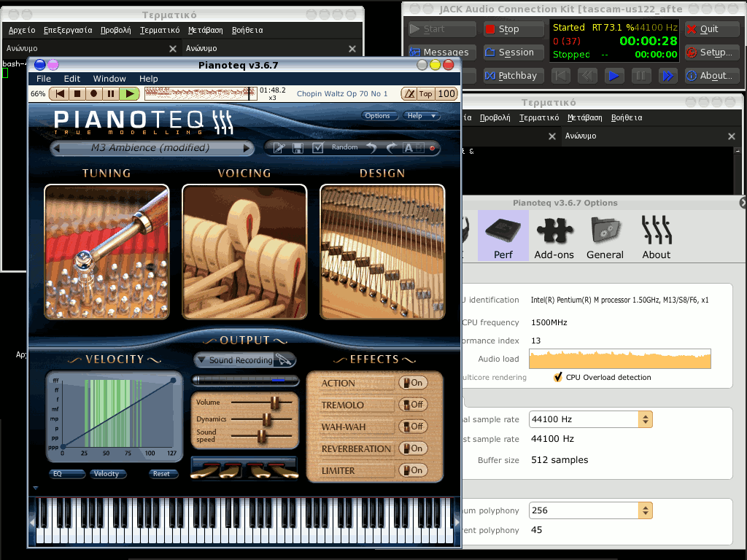Select previous preset with the left arrow
747x560 pixels.
coord(57,148)
